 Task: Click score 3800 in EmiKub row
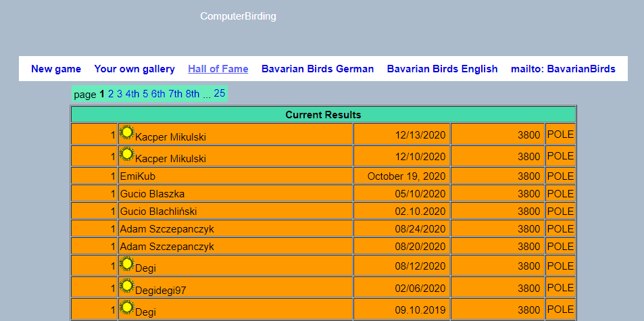click(x=529, y=176)
